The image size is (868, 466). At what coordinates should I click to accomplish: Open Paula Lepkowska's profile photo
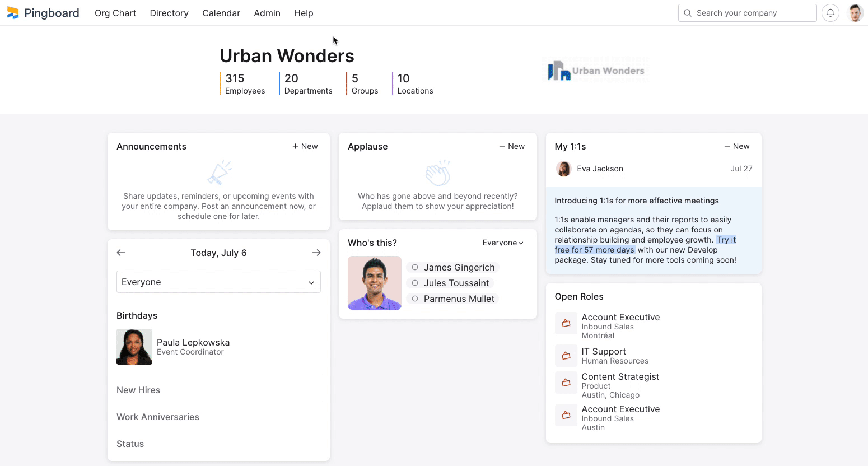(134, 347)
